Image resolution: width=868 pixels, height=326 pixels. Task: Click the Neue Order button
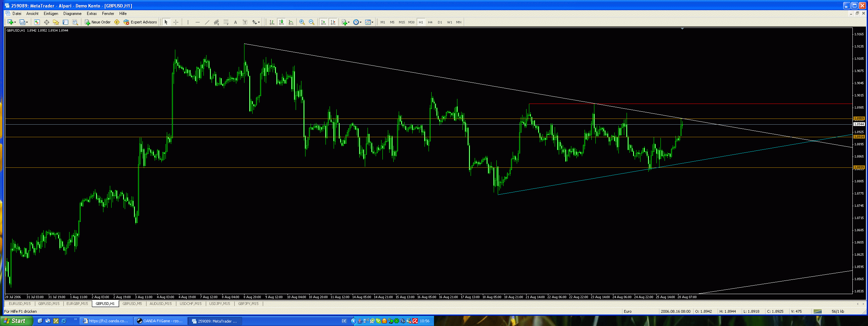pos(98,22)
